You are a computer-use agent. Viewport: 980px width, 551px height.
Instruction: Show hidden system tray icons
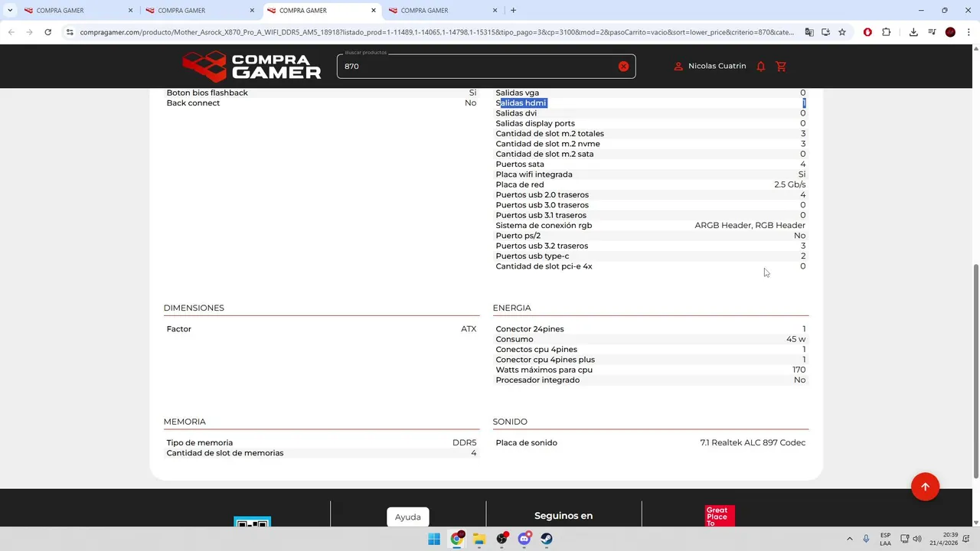click(849, 539)
